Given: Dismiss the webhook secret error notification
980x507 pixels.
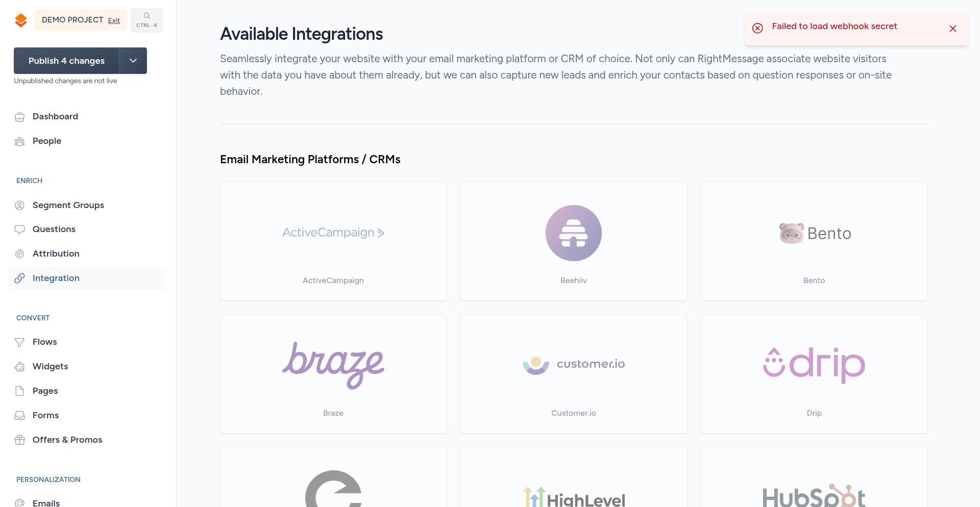Looking at the screenshot, I should point(953,29).
